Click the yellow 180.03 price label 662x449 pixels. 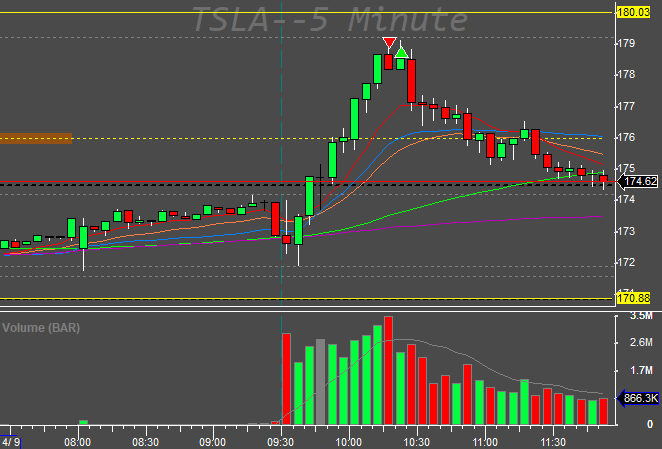click(x=633, y=12)
